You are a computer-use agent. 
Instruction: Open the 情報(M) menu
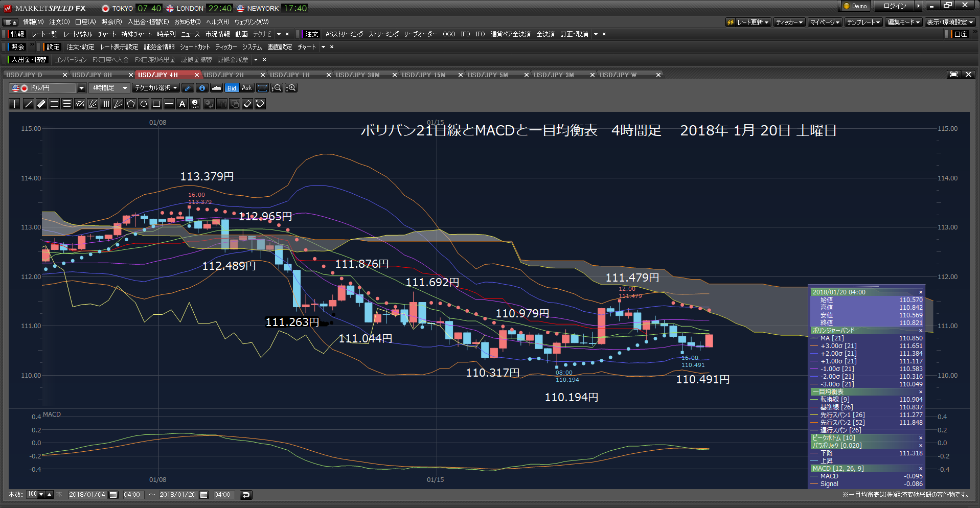(33, 22)
